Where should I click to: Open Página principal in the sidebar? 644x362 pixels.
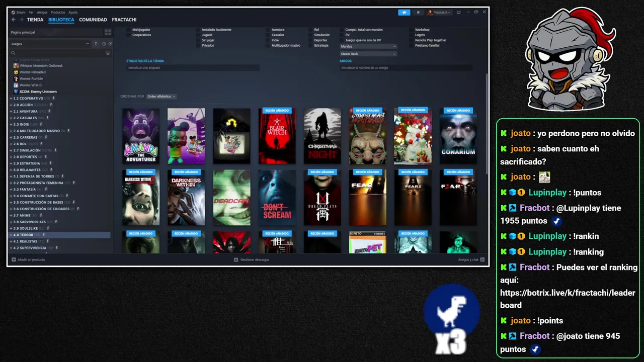[23, 32]
